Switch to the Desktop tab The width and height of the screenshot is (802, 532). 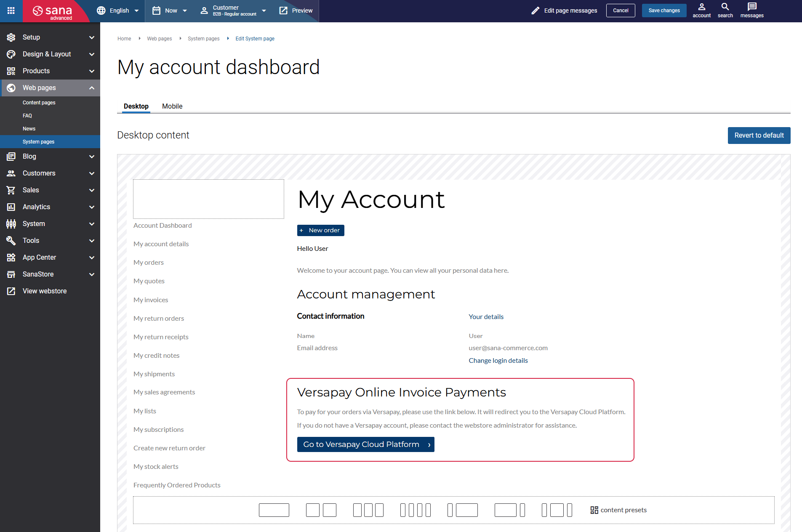click(136, 106)
